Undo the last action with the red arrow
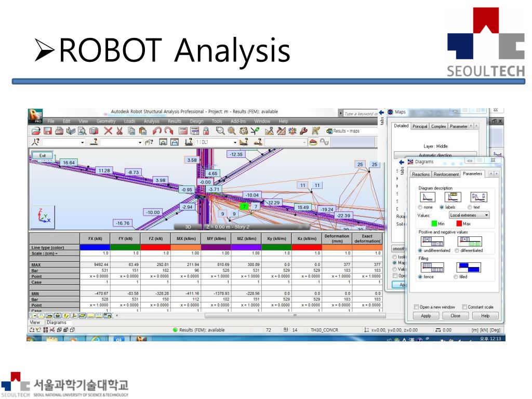Image resolution: width=532 pixels, height=399 pixels. click(x=157, y=131)
